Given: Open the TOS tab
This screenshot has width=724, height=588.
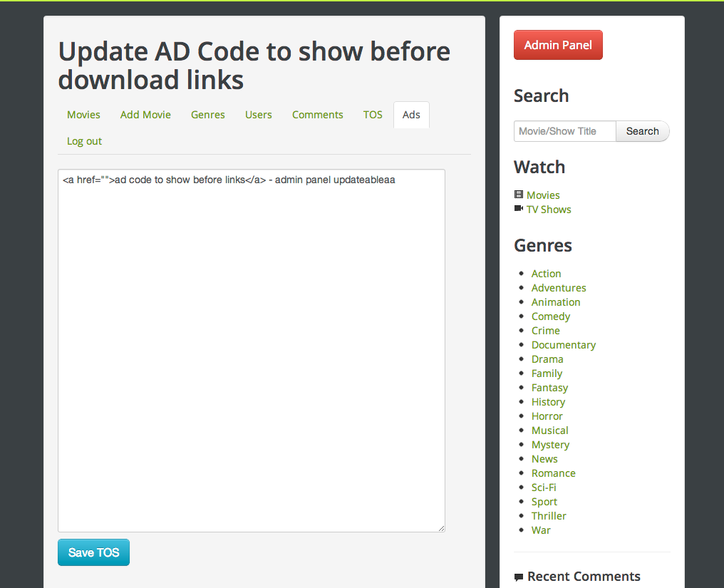Looking at the screenshot, I should click(373, 115).
